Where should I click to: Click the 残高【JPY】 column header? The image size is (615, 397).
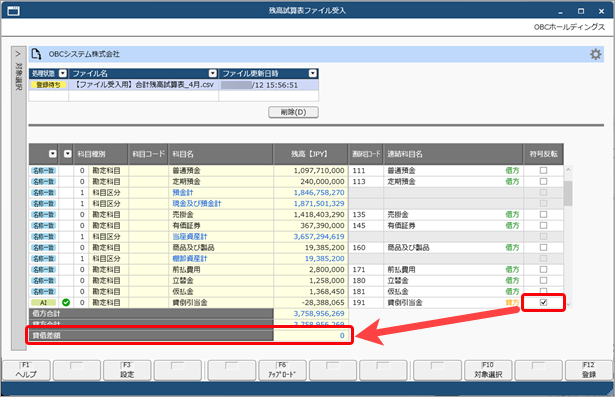[x=310, y=154]
